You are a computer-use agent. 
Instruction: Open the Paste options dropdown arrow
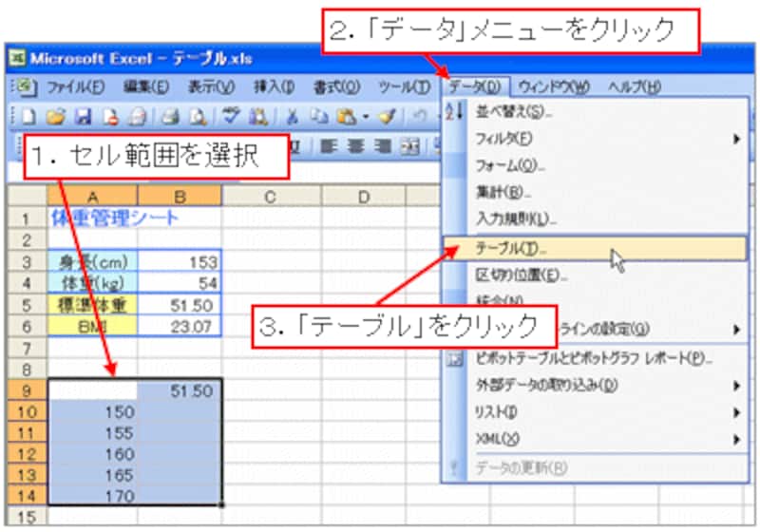tap(366, 117)
